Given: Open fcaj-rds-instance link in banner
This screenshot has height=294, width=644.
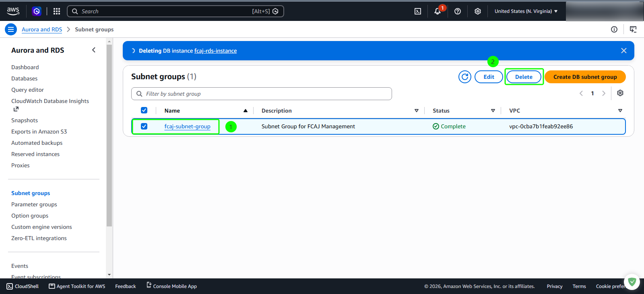Looking at the screenshot, I should point(215,51).
